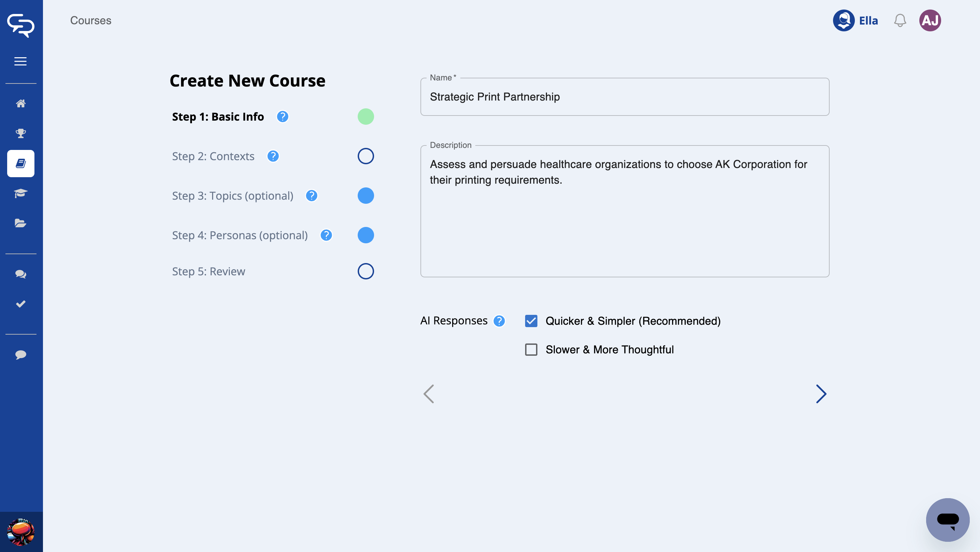The height and width of the screenshot is (552, 980).
Task: Open notifications bell icon
Action: coord(900,20)
